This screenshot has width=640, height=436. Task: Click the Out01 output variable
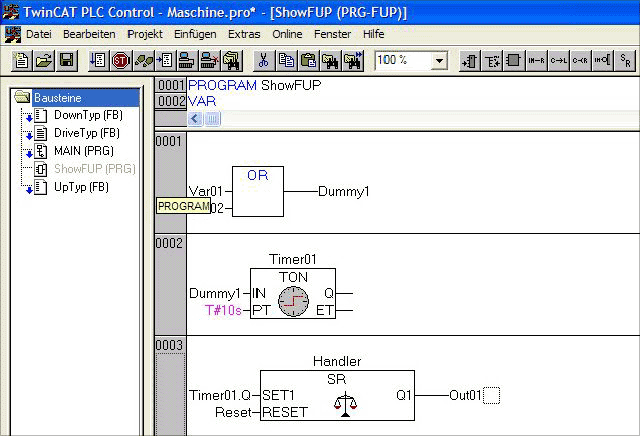(x=465, y=395)
